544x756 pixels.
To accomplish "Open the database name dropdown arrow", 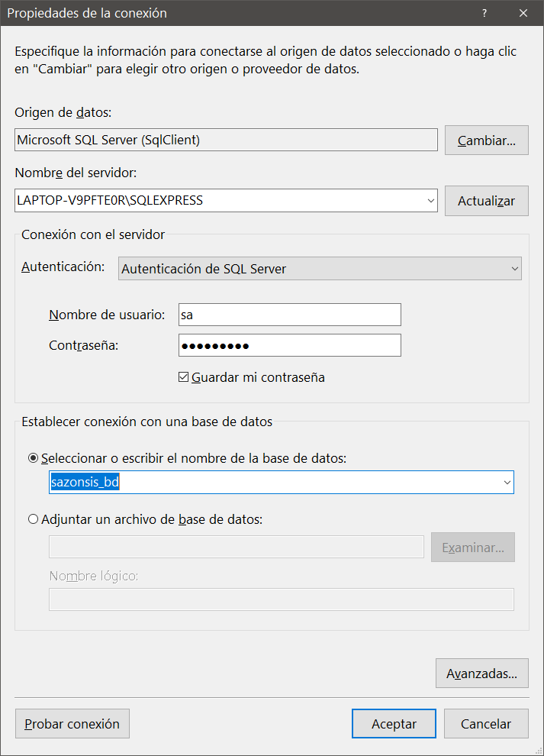I will coord(506,483).
